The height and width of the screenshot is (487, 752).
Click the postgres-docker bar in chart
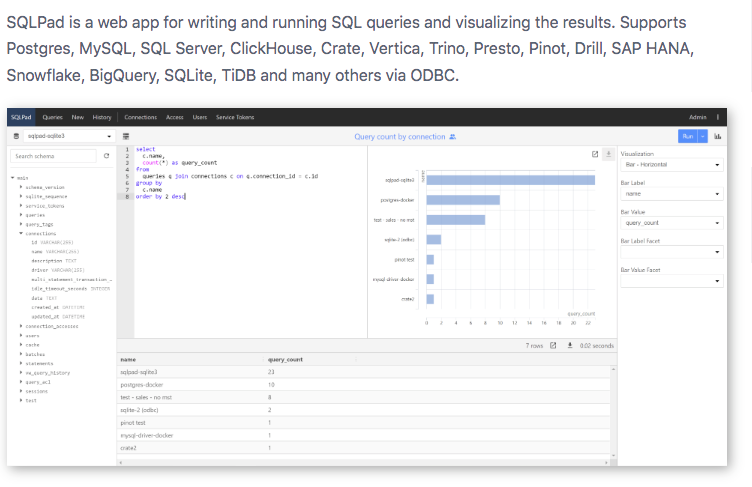[x=463, y=200]
